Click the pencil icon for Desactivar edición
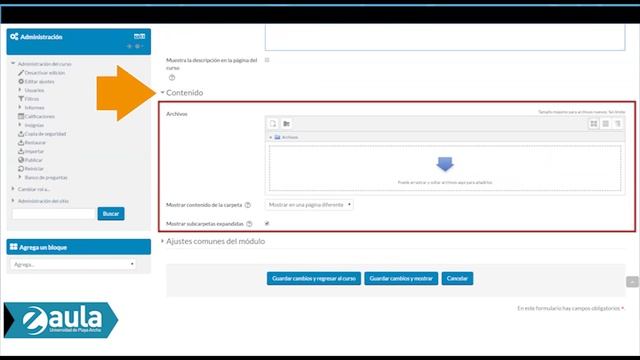 (x=21, y=73)
